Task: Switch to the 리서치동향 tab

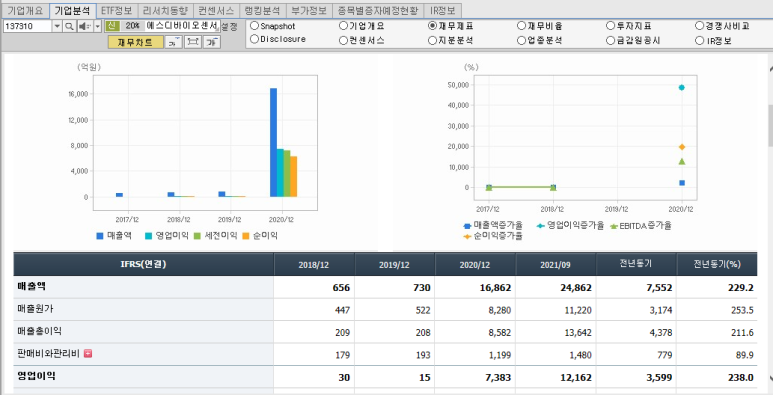Action: pyautogui.click(x=165, y=10)
